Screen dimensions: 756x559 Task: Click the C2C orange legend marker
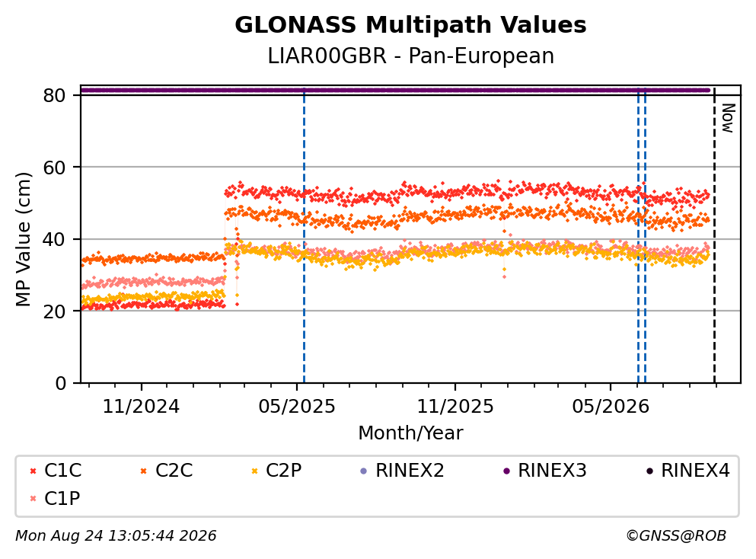pos(143,471)
